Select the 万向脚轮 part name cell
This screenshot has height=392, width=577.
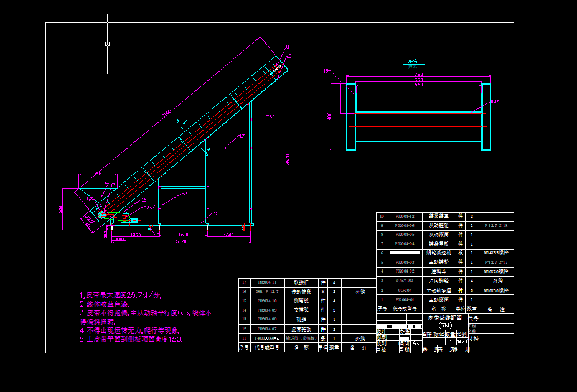439,281
